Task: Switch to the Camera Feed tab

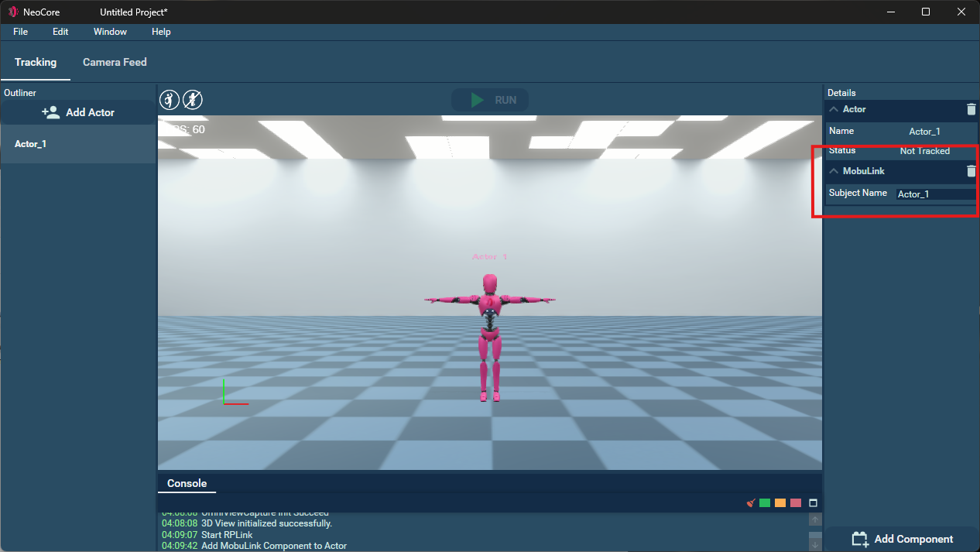Action: [115, 62]
